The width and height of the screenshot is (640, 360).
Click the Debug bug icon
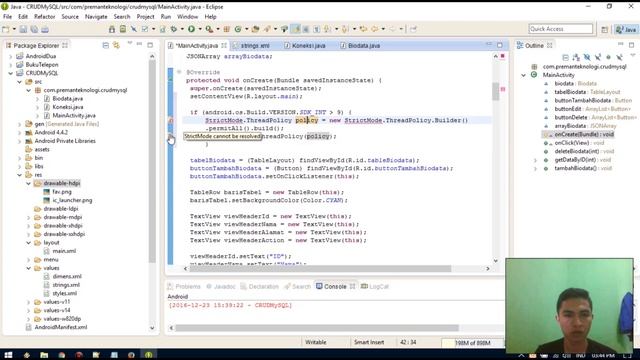coord(173,29)
